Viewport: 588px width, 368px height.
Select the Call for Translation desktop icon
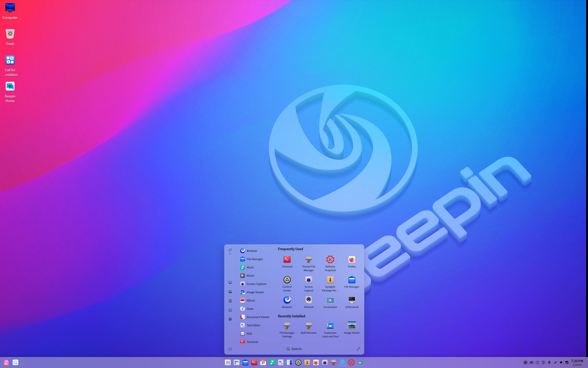point(10,66)
